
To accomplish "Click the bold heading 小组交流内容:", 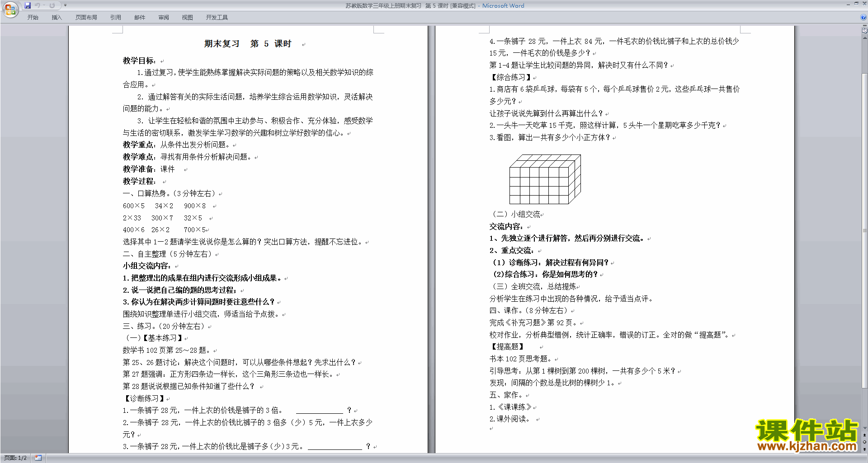I will tap(147, 266).
